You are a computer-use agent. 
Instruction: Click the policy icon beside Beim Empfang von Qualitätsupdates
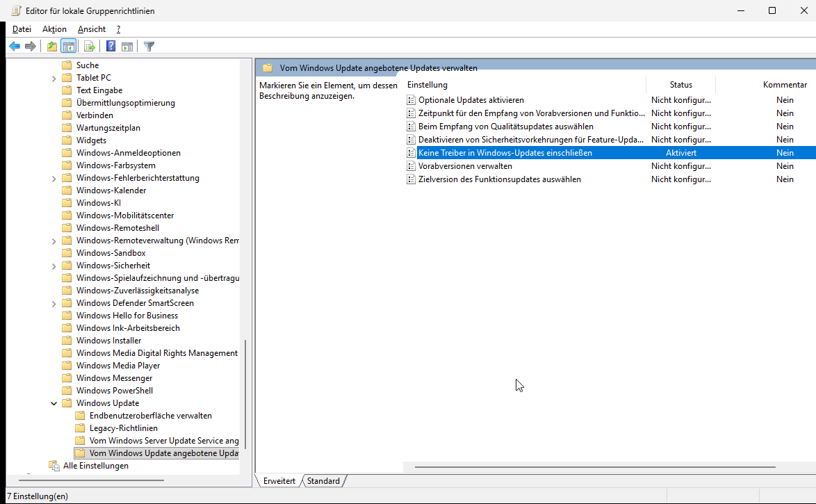click(x=411, y=127)
